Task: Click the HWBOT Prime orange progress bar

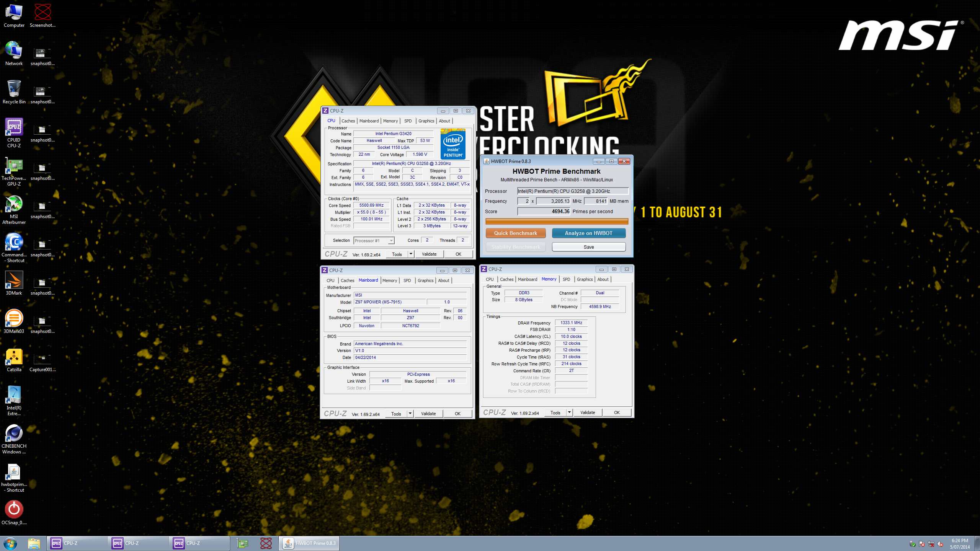Action: pyautogui.click(x=557, y=221)
